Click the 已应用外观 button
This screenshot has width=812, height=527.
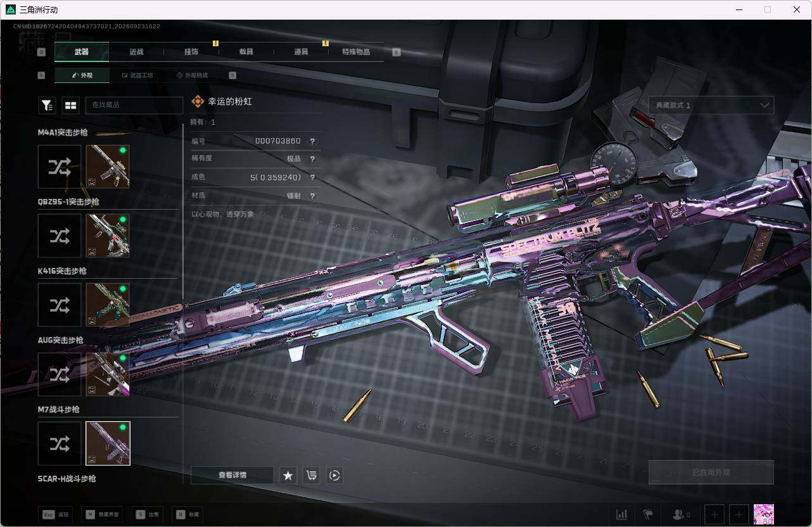point(711,473)
